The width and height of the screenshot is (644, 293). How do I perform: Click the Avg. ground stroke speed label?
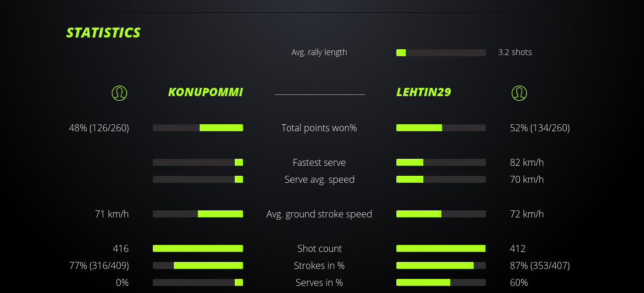point(319,214)
